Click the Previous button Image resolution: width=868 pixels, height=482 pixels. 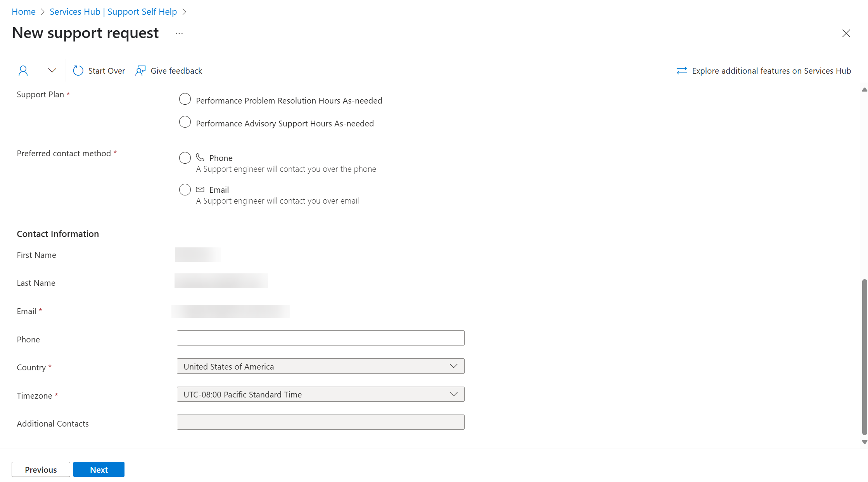41,470
